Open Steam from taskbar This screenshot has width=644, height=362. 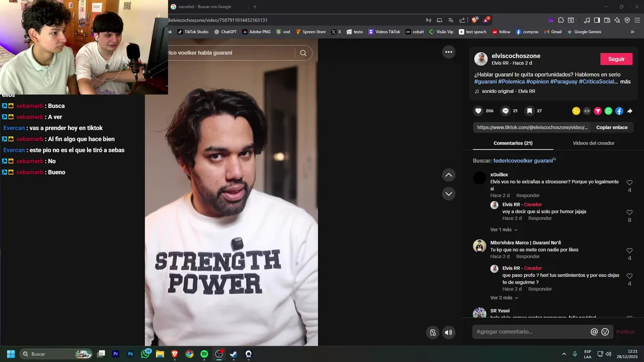click(233, 354)
